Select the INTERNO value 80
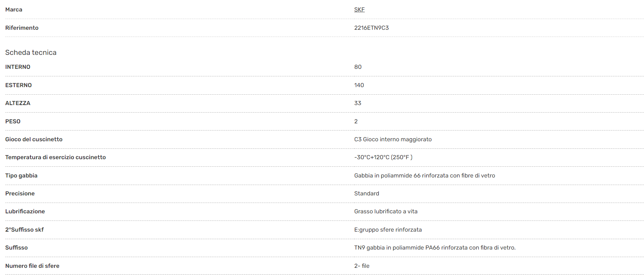 358,67
